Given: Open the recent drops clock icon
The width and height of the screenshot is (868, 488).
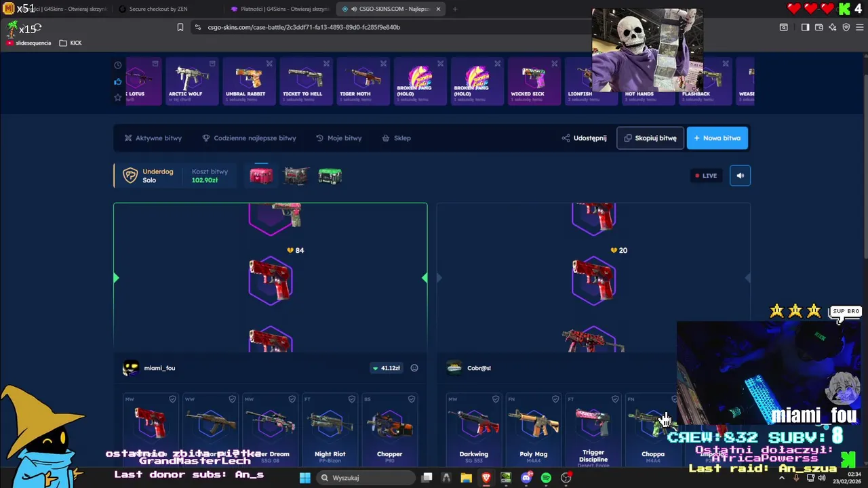Looking at the screenshot, I should 118,66.
